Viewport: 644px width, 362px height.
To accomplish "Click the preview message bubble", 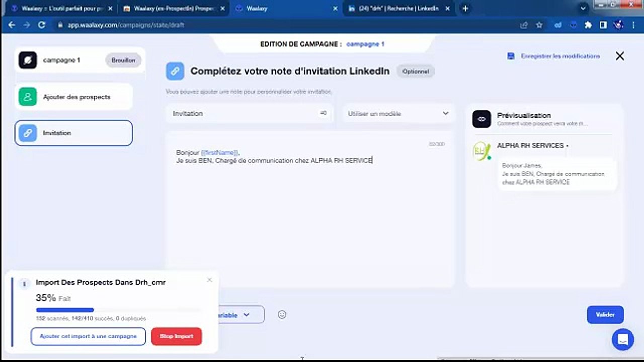I will (557, 174).
